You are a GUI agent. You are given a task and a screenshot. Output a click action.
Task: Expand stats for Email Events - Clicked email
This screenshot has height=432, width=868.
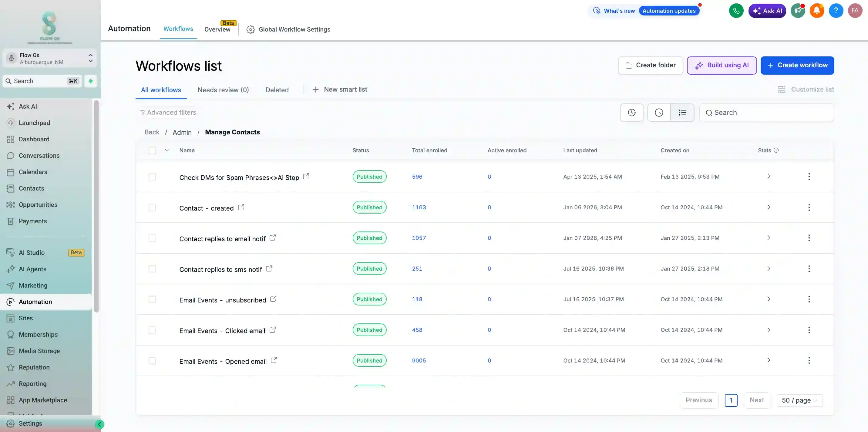click(769, 329)
